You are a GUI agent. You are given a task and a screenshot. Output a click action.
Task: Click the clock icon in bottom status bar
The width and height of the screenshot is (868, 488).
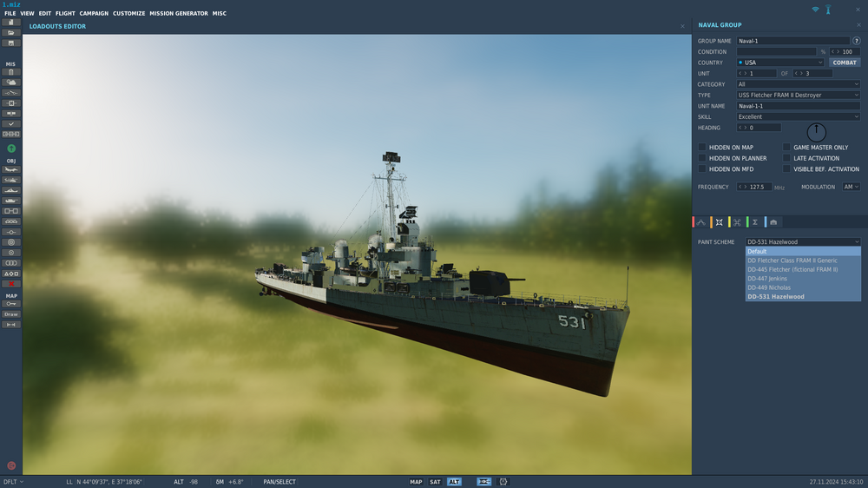click(503, 482)
